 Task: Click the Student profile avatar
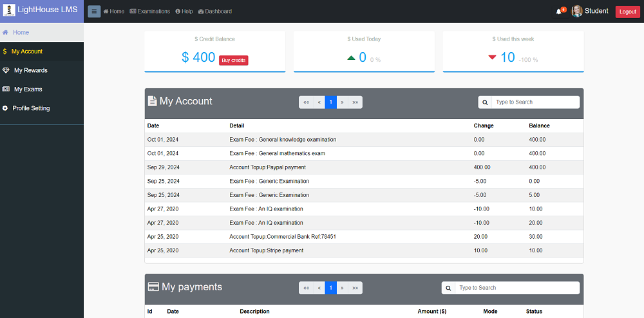tap(577, 11)
